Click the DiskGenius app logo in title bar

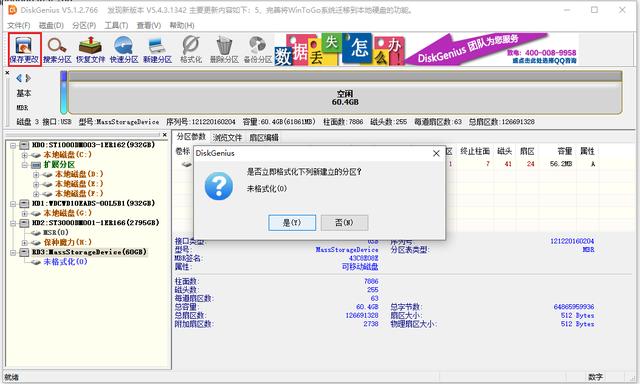(x=13, y=9)
